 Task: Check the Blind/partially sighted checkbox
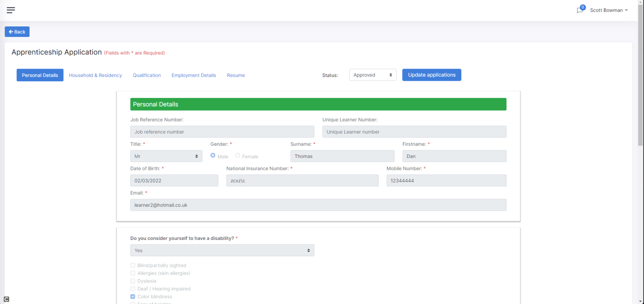coord(132,265)
